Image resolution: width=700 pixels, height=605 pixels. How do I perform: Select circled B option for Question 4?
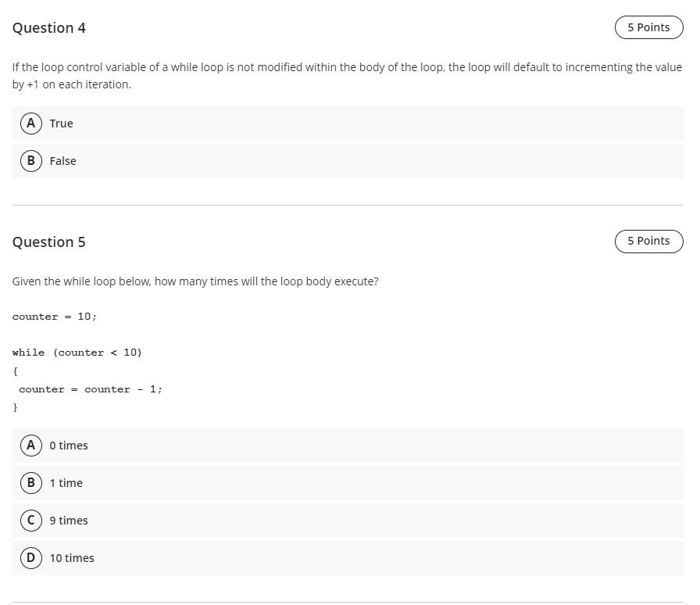pyautogui.click(x=30, y=160)
